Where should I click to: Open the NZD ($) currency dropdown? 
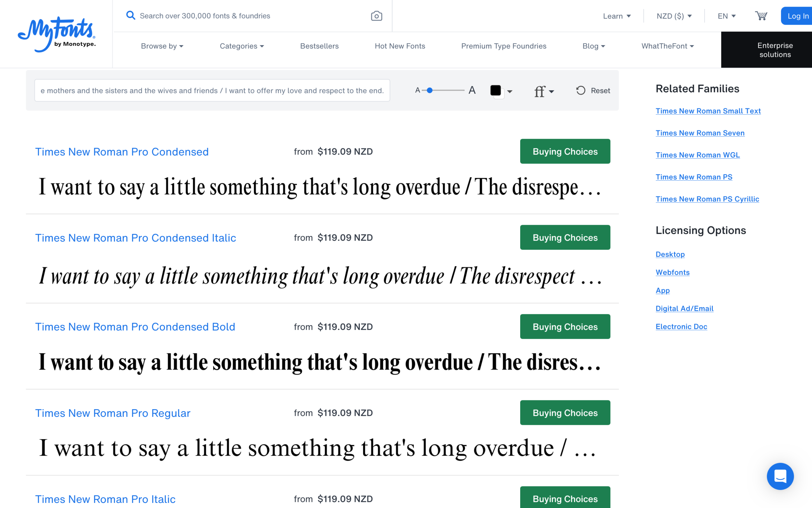[674, 16]
